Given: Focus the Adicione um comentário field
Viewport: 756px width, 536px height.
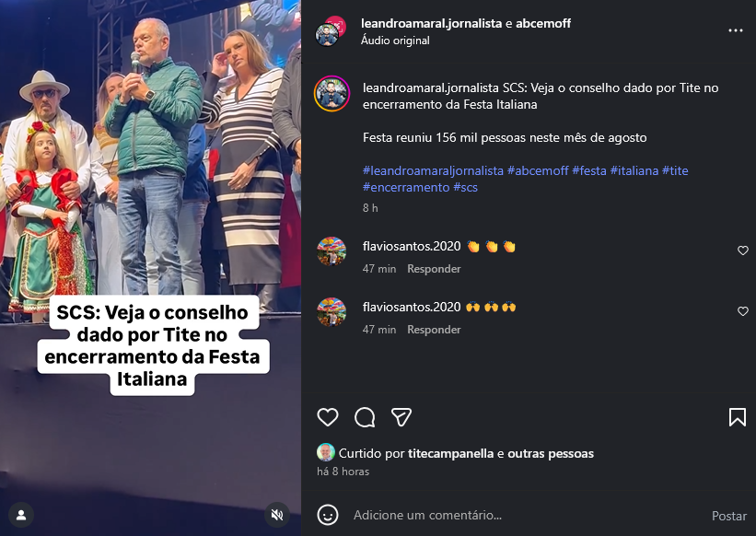Looking at the screenshot, I should (526, 515).
